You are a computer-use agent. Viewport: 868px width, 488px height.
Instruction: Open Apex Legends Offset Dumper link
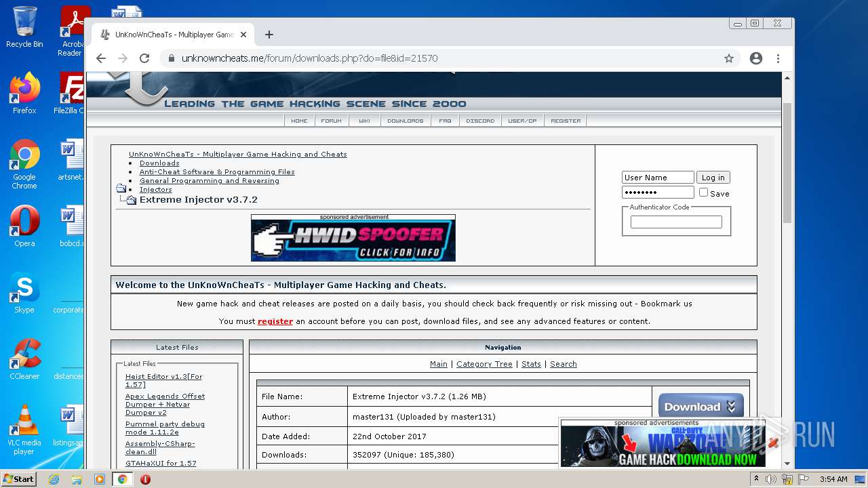[x=165, y=404]
